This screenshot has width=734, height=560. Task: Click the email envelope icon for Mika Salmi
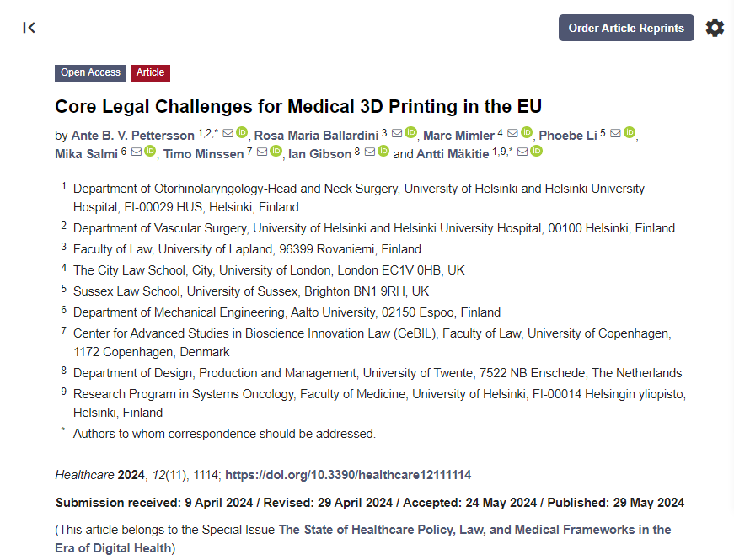point(136,152)
